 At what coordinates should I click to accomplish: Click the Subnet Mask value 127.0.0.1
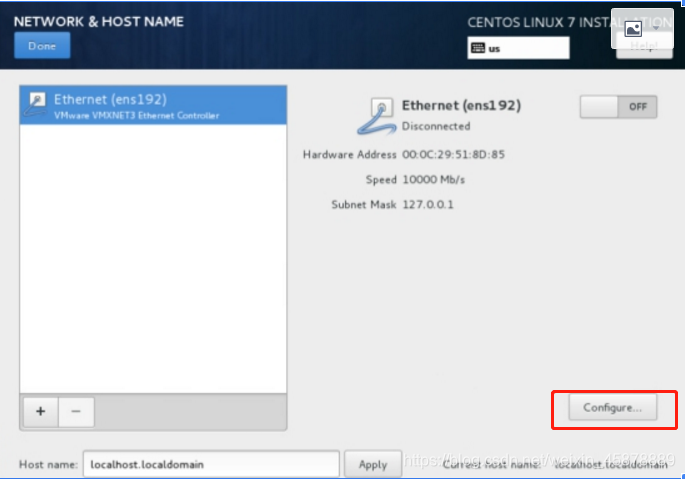click(x=428, y=205)
